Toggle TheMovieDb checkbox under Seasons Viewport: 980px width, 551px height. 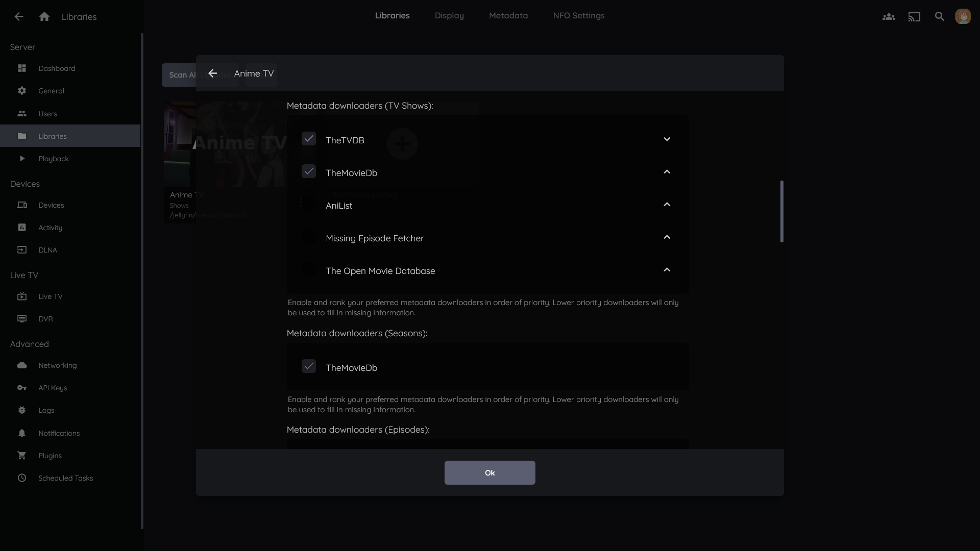(309, 367)
